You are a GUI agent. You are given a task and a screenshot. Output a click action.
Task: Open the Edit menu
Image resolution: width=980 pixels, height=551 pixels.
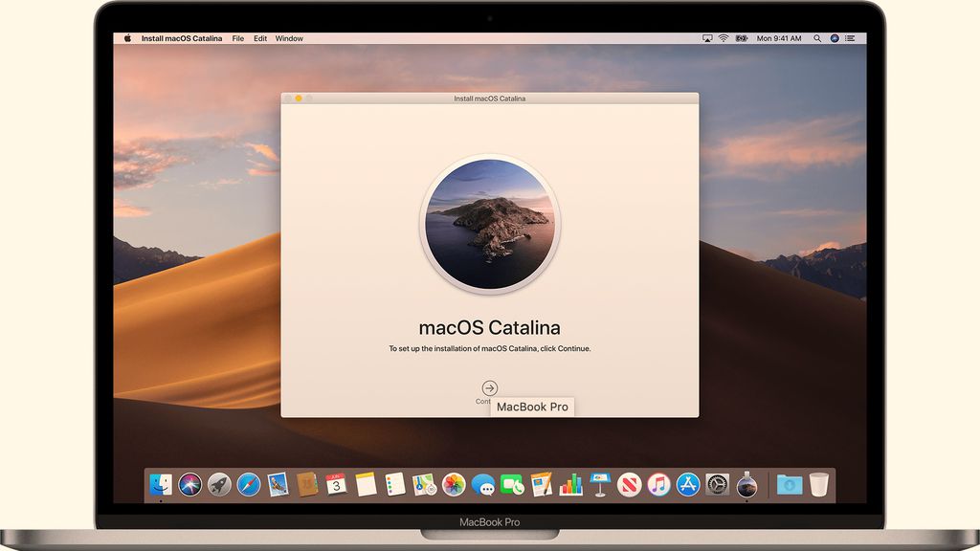(260, 38)
